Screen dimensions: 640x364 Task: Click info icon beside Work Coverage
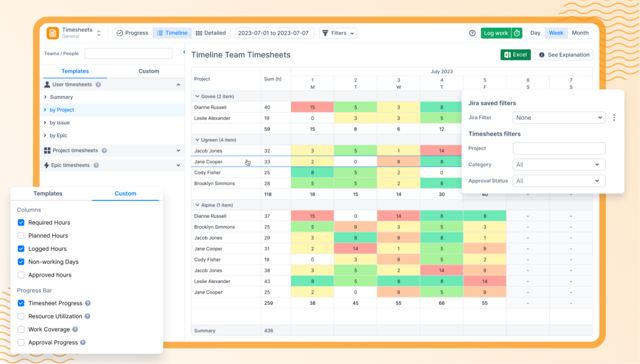[x=75, y=330]
